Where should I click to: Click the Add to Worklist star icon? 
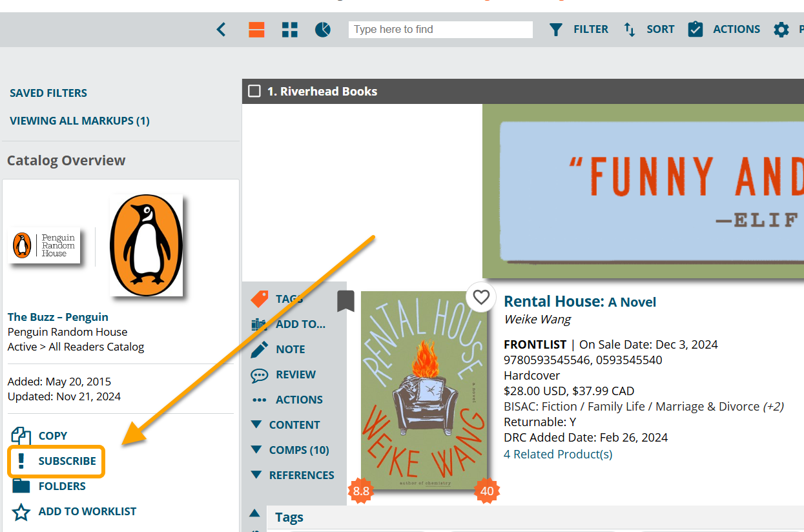(21, 512)
